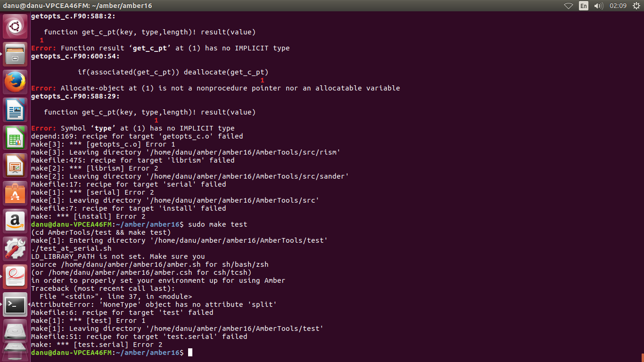This screenshot has width=644, height=362.
Task: Click the 'sudo make test' command text
Action: click(217, 224)
